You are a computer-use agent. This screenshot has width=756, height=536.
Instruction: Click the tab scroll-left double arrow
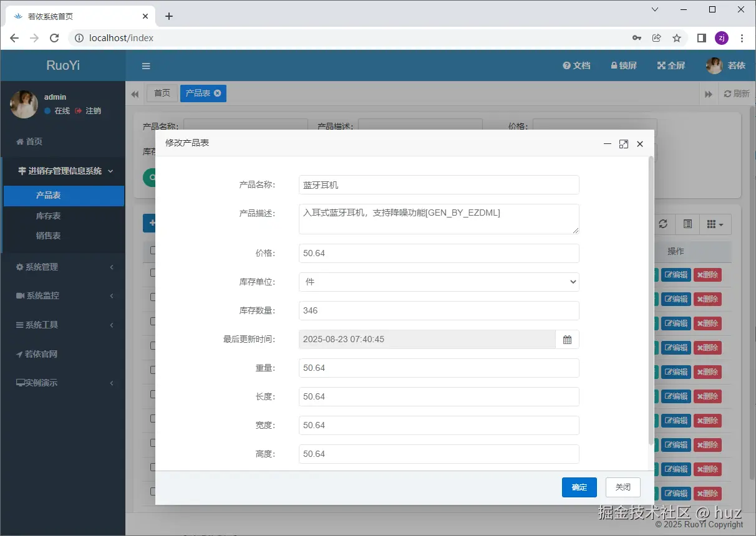coord(135,93)
